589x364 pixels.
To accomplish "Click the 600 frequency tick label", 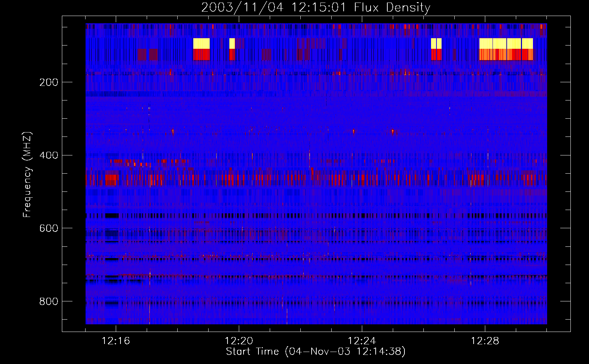I will (x=49, y=228).
